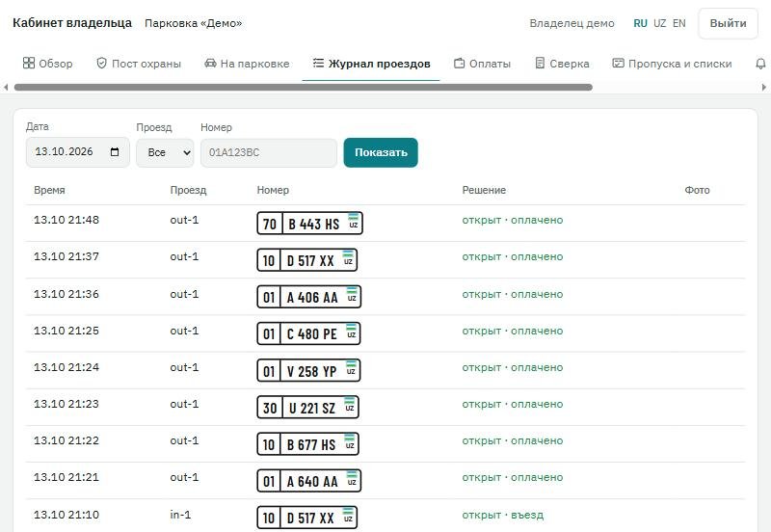Click time cell 13.10 21:25
The image size is (771, 532).
coord(66,331)
